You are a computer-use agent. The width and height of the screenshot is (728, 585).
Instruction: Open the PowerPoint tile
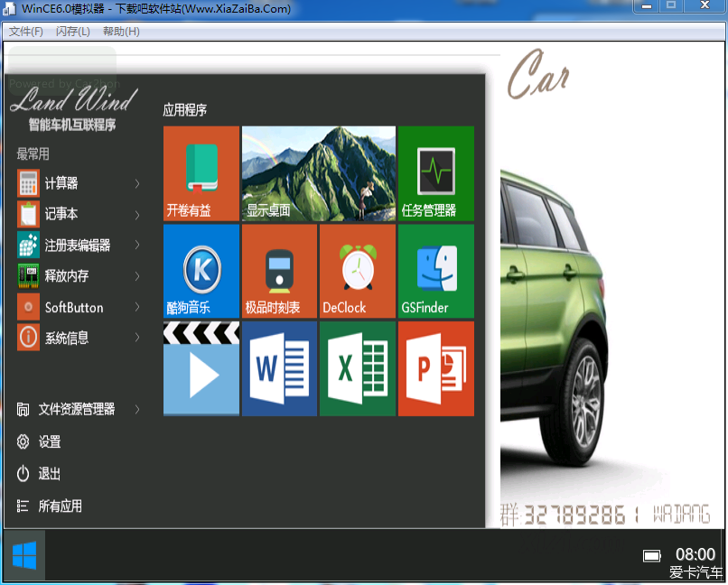[x=436, y=368]
